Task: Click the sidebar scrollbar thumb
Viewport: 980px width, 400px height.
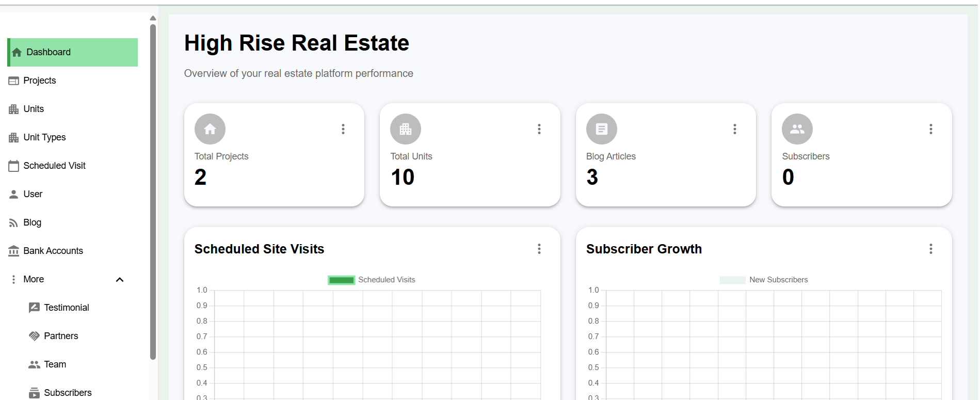Action: pos(153,191)
